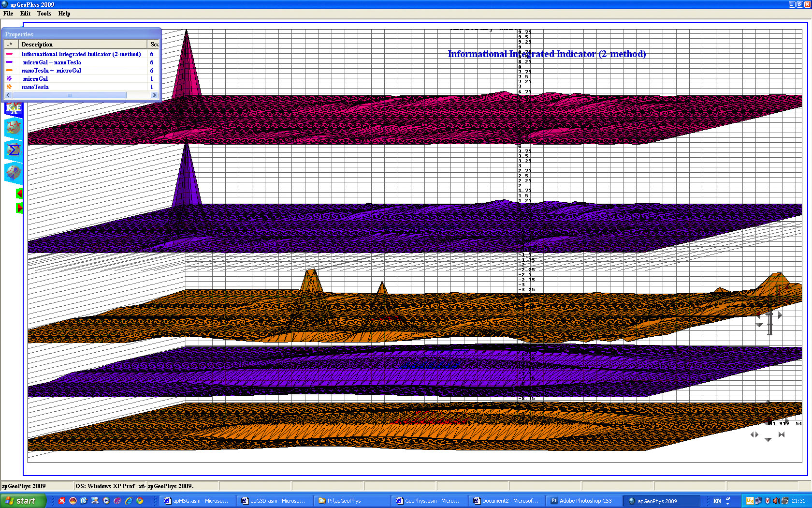Image resolution: width=812 pixels, height=508 pixels.
Task: Toggle the Informational Integrated Indicator pink line marker
Action: point(9,54)
